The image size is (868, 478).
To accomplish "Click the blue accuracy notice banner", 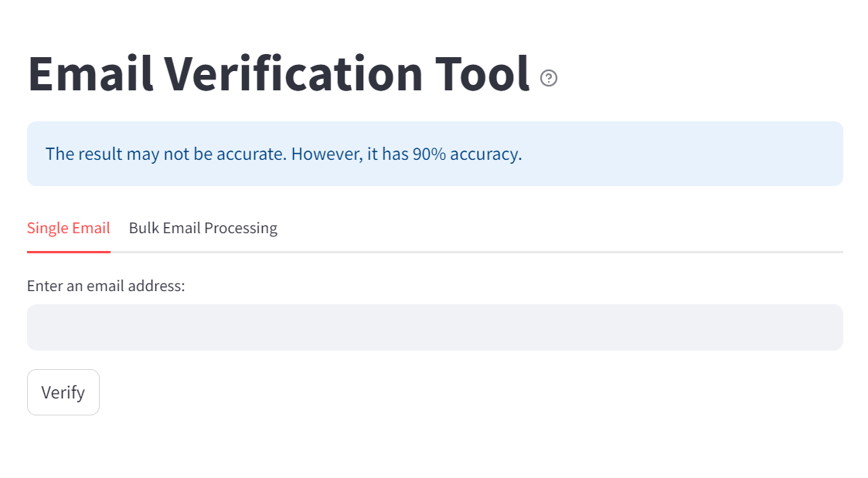I will (x=434, y=154).
